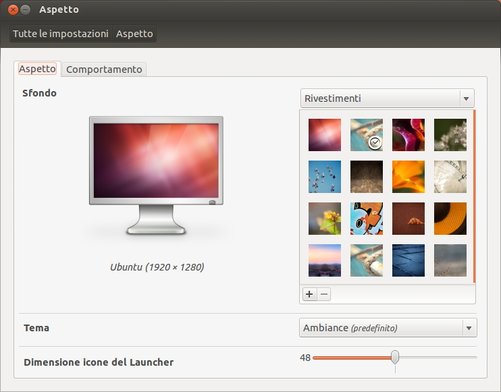Choose the orange flower wallpaper thumbnail
Screen dimensions: 501x392
408,177
